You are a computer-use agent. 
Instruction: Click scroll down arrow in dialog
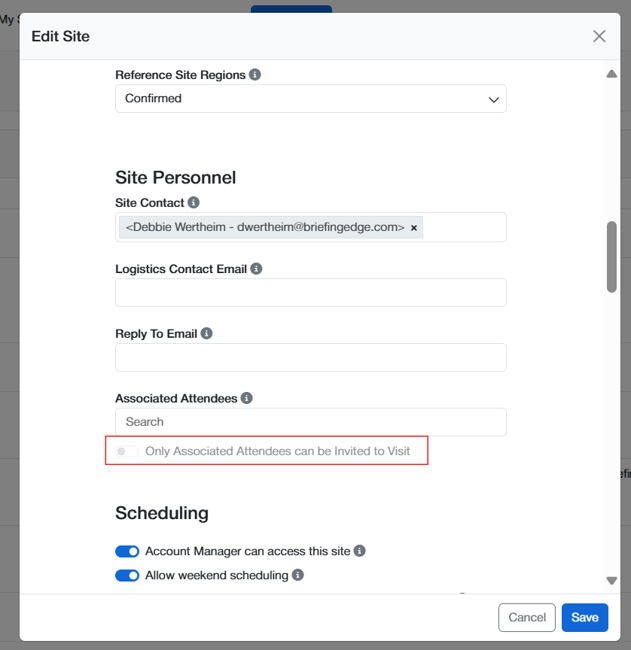coord(611,580)
